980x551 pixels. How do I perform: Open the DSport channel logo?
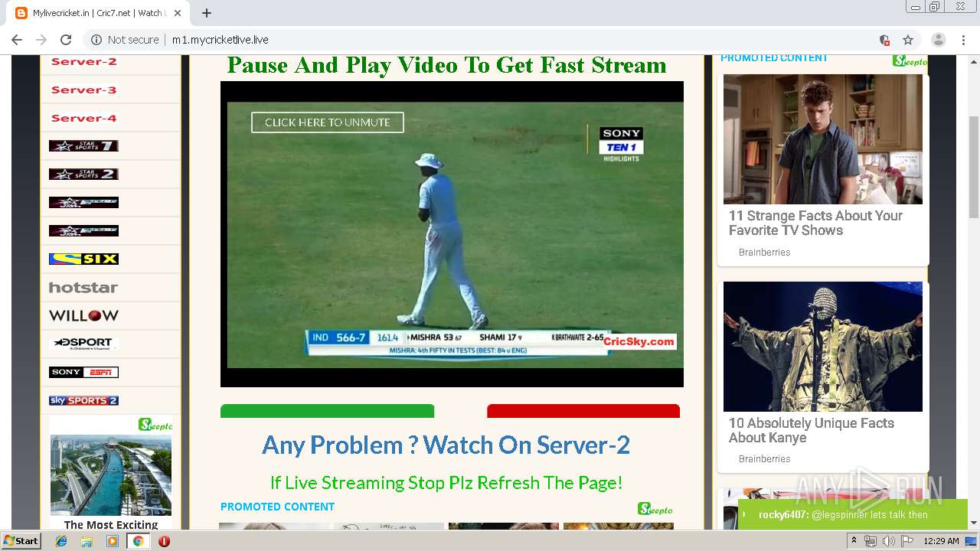83,344
